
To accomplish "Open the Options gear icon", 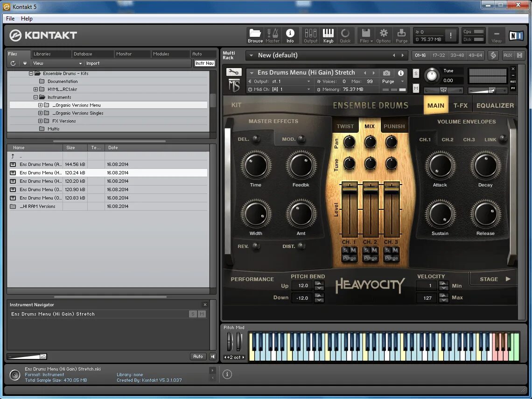I will click(384, 35).
